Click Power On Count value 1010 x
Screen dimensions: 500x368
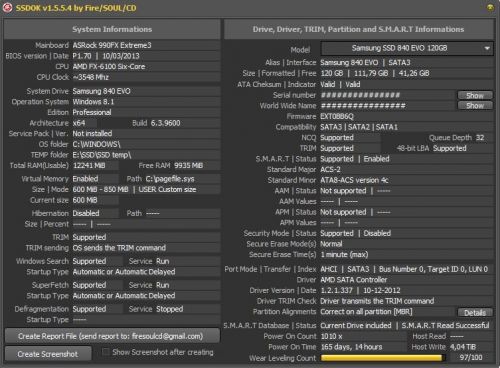[x=332, y=337]
